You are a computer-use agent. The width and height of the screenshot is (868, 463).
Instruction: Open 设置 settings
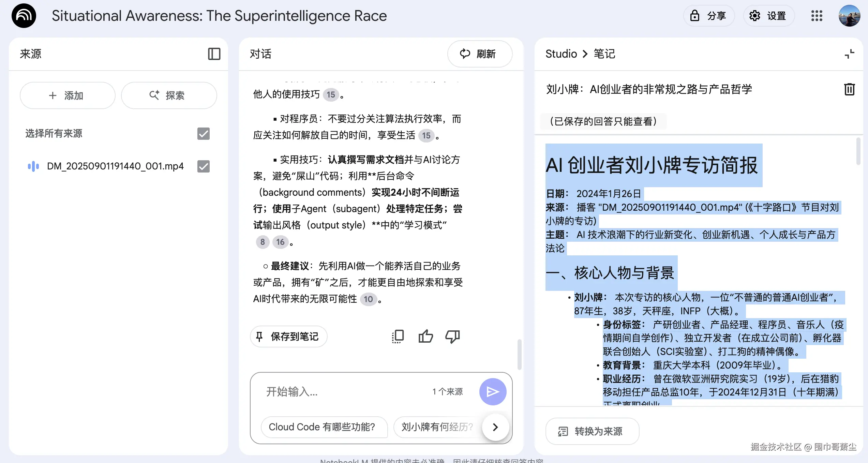[x=769, y=16]
